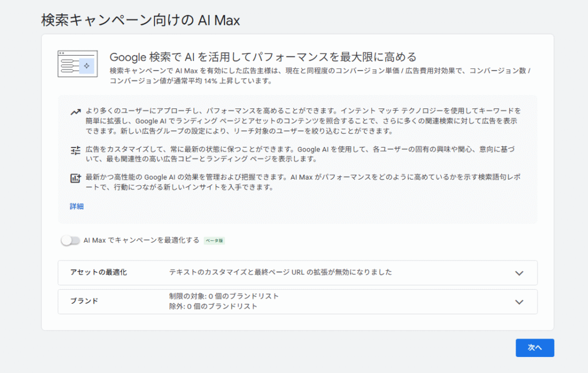
Task: Click the sparkle badge inside the illustration
Action: pyautogui.click(x=87, y=67)
